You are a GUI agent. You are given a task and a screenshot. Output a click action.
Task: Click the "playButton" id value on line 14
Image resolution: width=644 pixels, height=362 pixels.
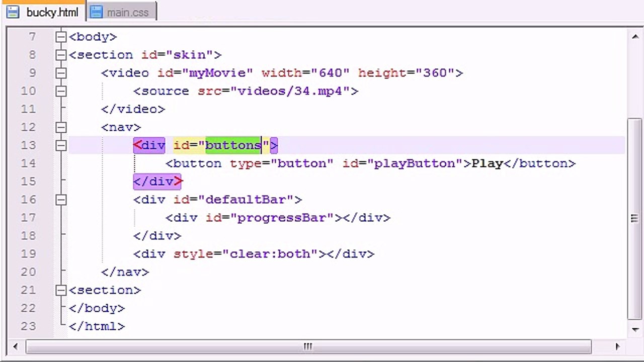point(415,163)
